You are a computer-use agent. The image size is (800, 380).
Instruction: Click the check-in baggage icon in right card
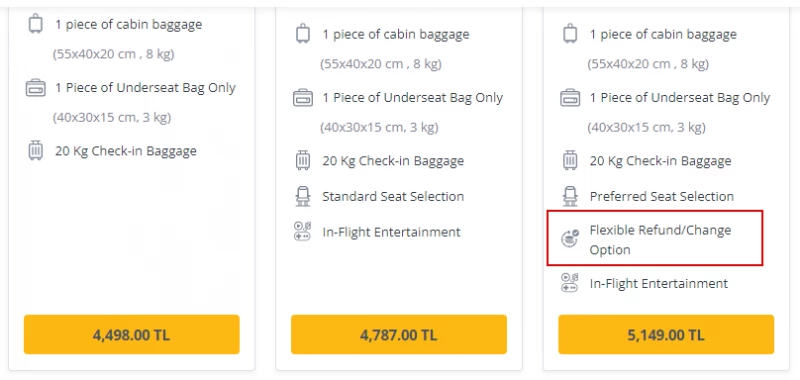coord(570,161)
